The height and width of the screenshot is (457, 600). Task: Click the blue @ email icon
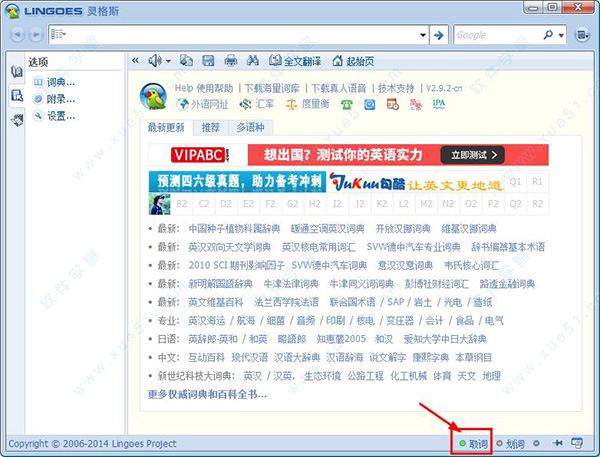[x=369, y=104]
